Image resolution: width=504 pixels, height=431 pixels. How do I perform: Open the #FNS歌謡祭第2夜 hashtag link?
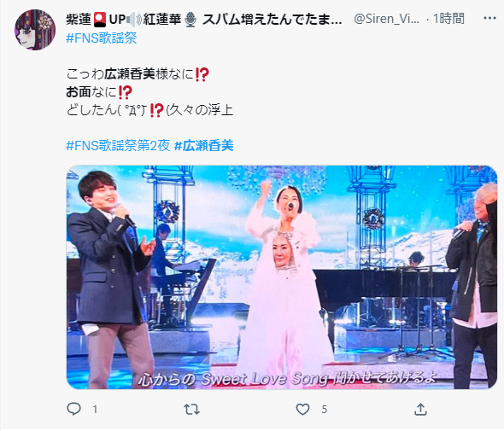[x=118, y=145]
